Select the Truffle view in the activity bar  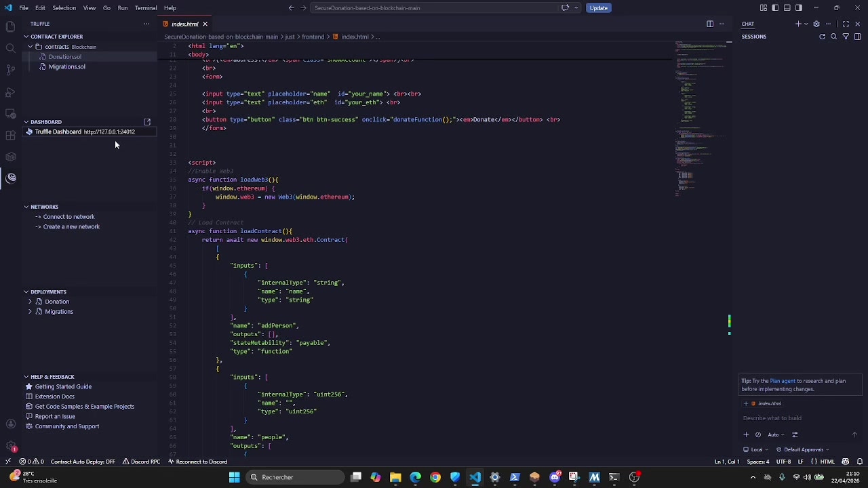click(11, 178)
